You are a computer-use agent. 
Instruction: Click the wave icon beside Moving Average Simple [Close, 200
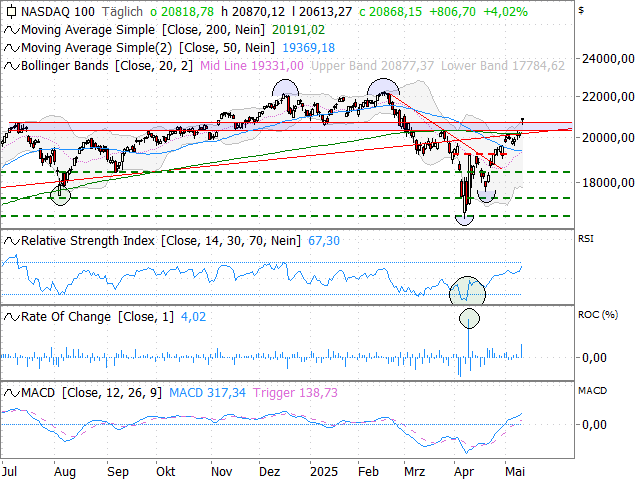click(12, 30)
